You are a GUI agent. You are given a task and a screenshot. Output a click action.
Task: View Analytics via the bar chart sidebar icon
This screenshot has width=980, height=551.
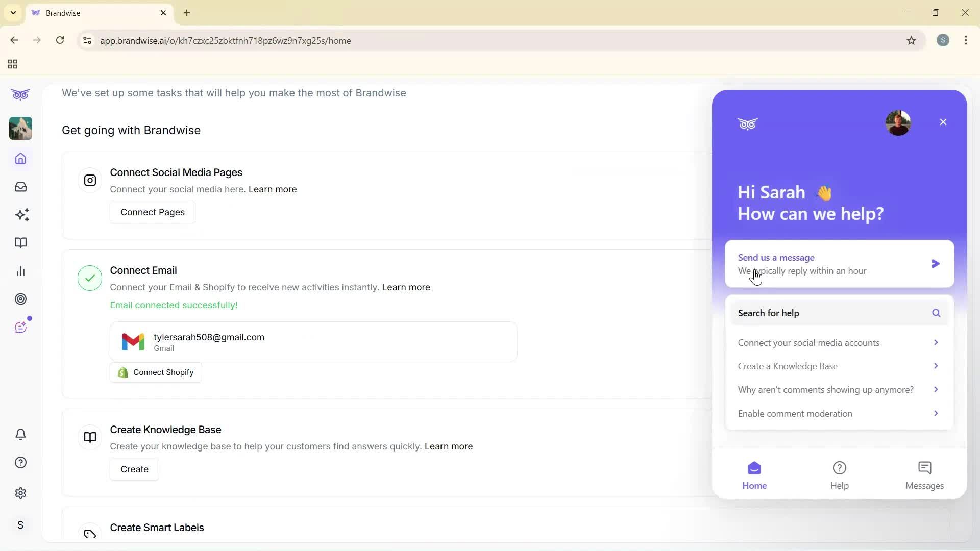coord(20,271)
